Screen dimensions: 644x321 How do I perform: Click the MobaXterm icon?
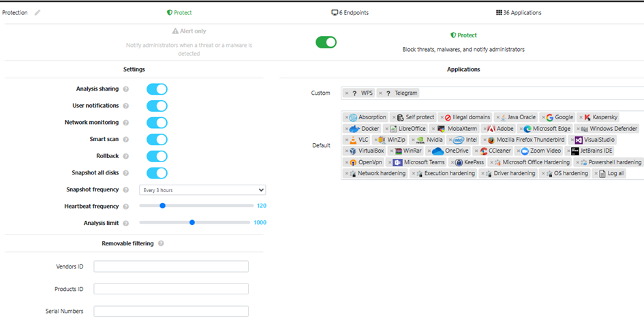(x=441, y=129)
